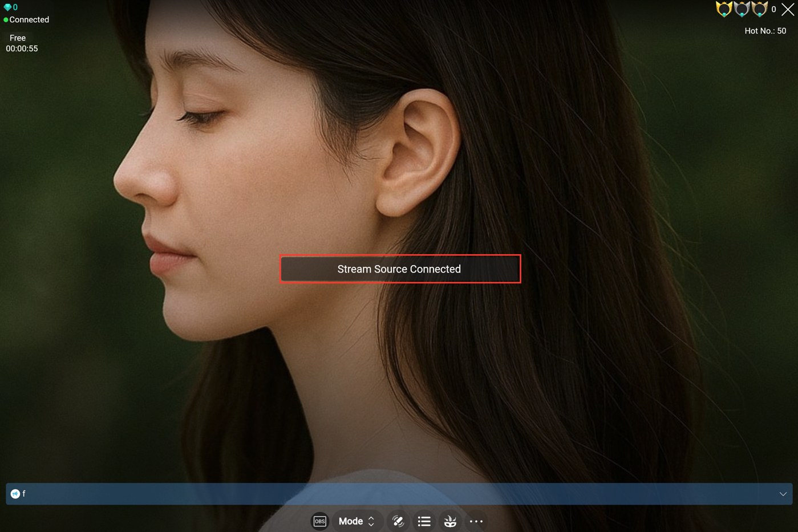Open the list menu icon
This screenshot has height=532, width=798.
click(x=424, y=521)
